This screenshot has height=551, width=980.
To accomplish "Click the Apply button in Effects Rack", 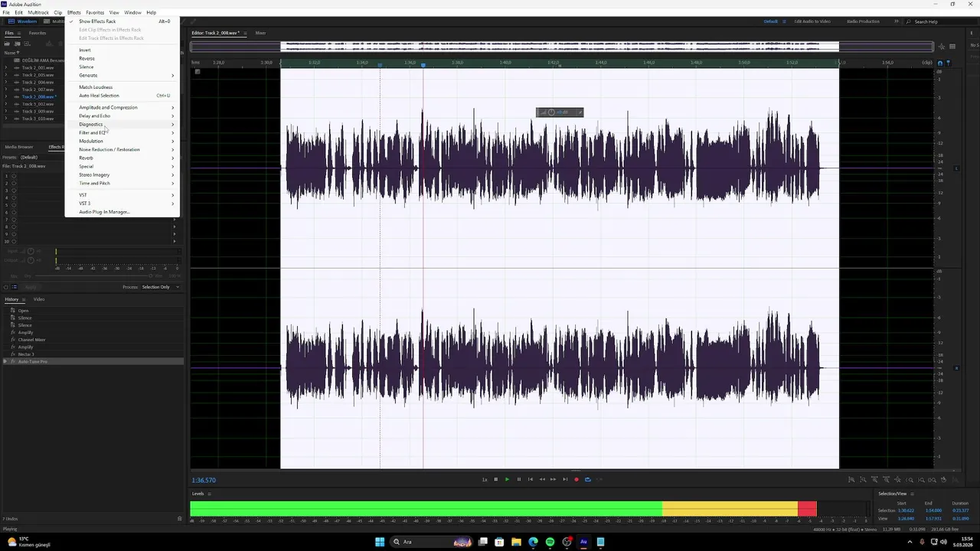I will [x=31, y=287].
